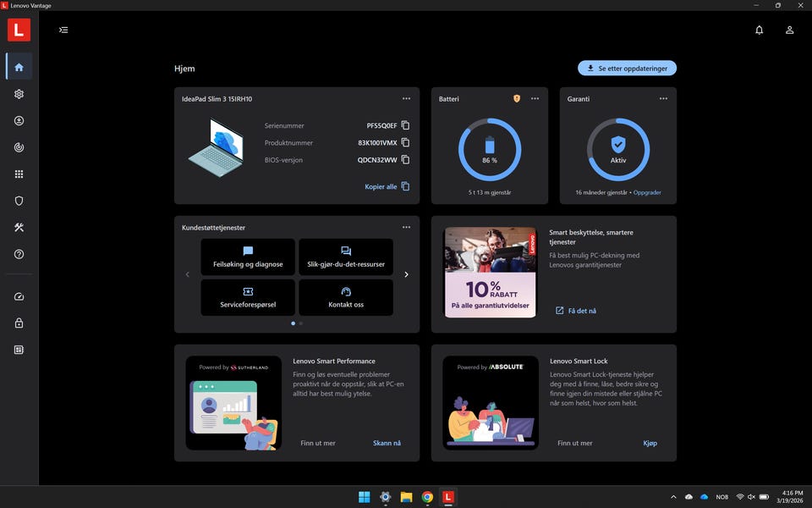The image size is (812, 508).
Task: Go to the Hjem sidebar tab
Action: [x=19, y=67]
